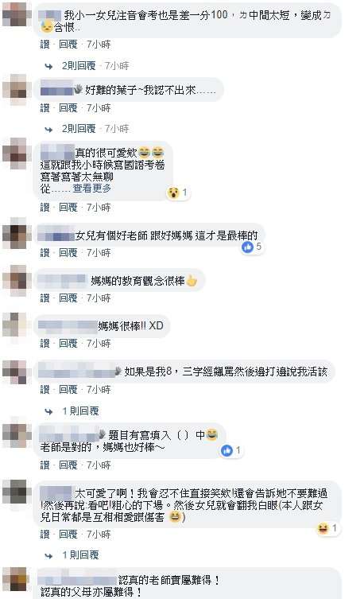Like the 媽媽的教育觀念很棒 comment with 讚
Screen dimensions: 364x599
45,298
